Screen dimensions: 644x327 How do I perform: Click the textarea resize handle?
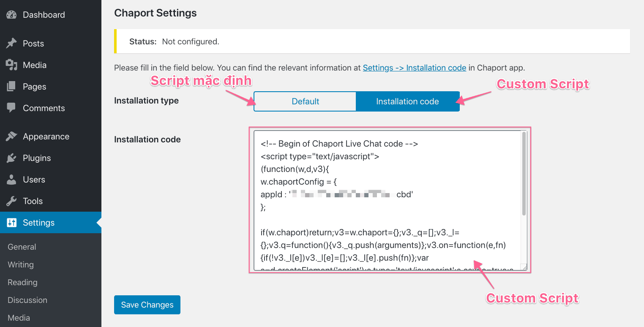click(524, 267)
